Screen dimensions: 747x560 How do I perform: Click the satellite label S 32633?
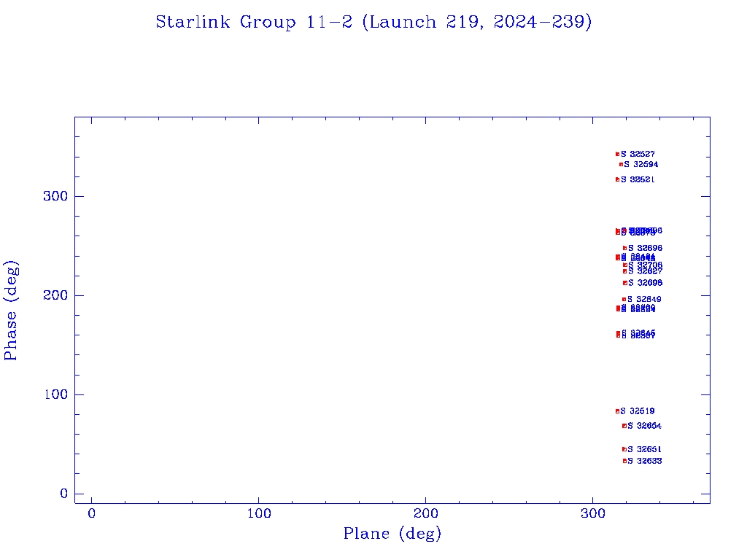click(645, 461)
